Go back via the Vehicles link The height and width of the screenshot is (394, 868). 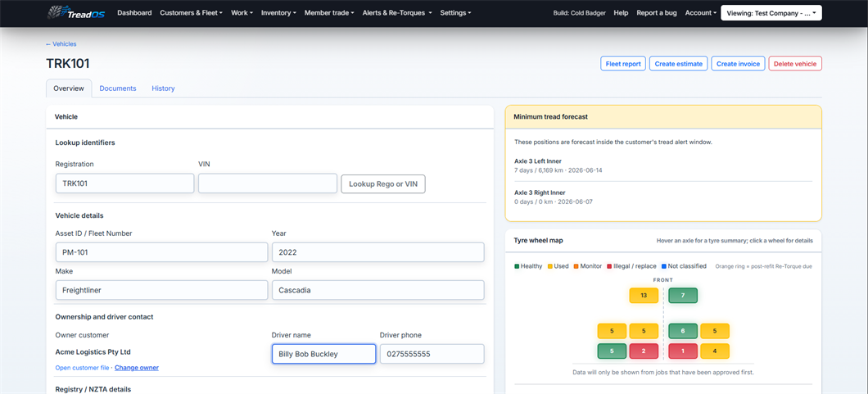(61, 43)
